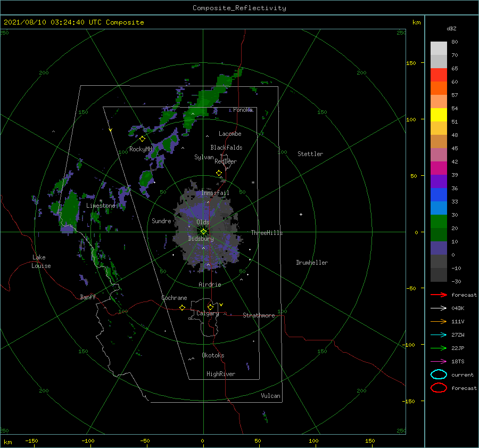Click the Composite_Reflectivity title text
The image size is (479, 448).
pyautogui.click(x=239, y=8)
